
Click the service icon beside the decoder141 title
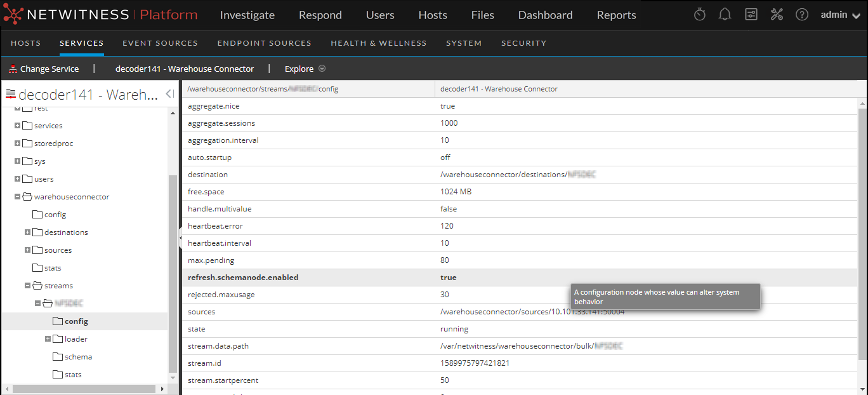(10, 95)
